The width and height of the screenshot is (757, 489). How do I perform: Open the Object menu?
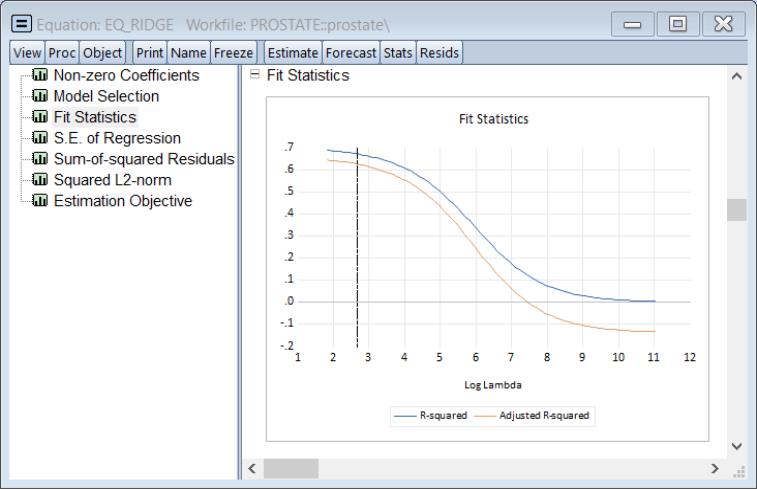(103, 53)
